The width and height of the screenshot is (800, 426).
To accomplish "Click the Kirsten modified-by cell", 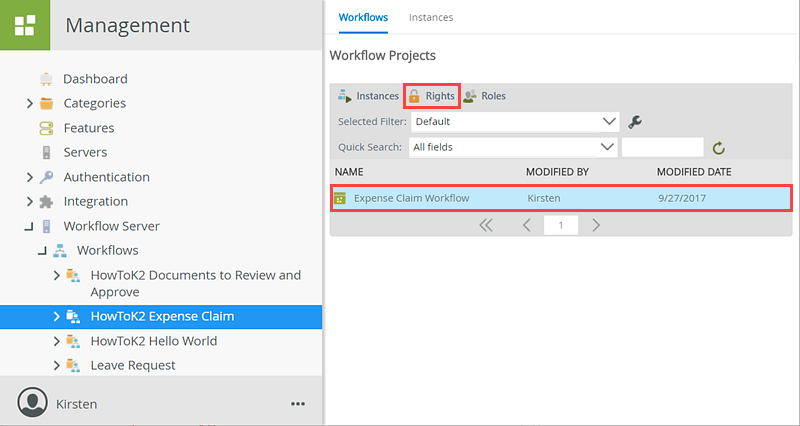I will 544,198.
